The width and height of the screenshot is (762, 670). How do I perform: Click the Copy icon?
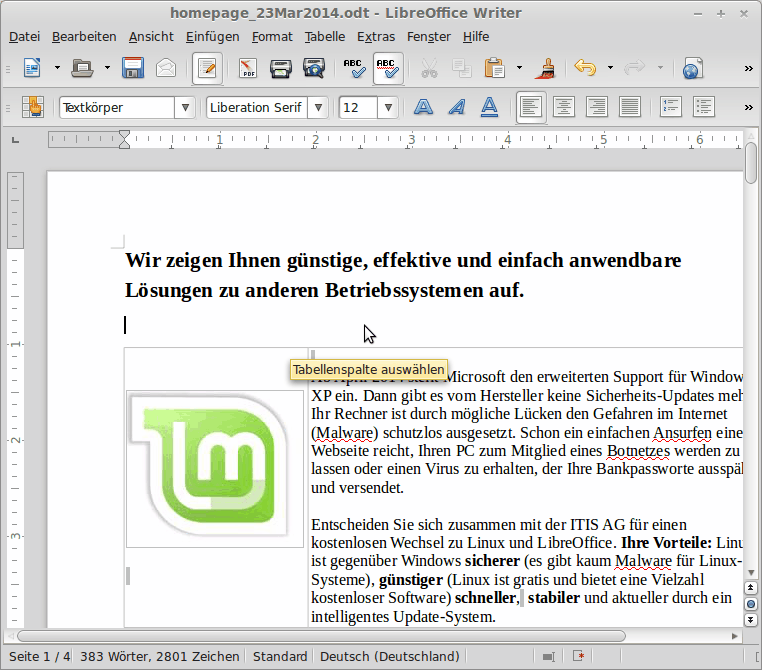pos(461,68)
